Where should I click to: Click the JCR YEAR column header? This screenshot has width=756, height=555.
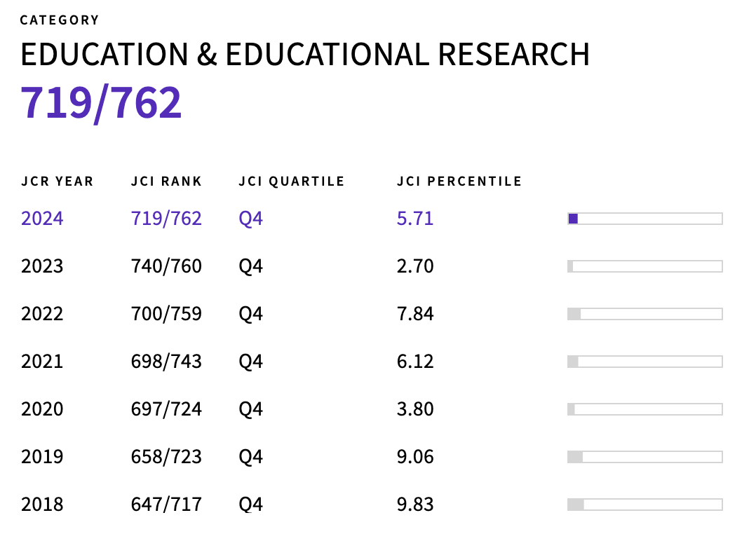(57, 181)
